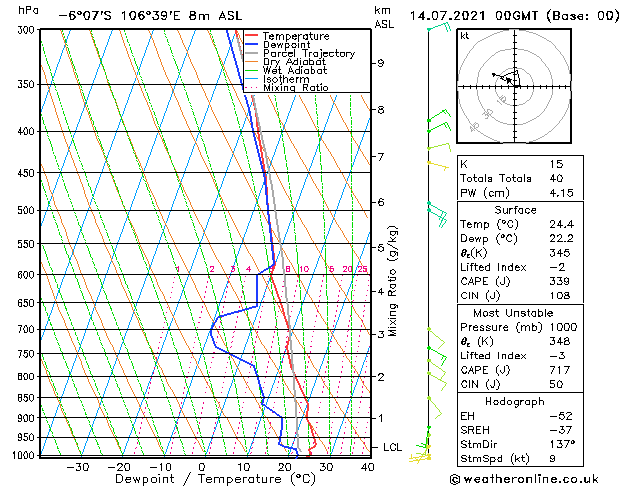Click the -30 temperature axis tick

point(77,468)
